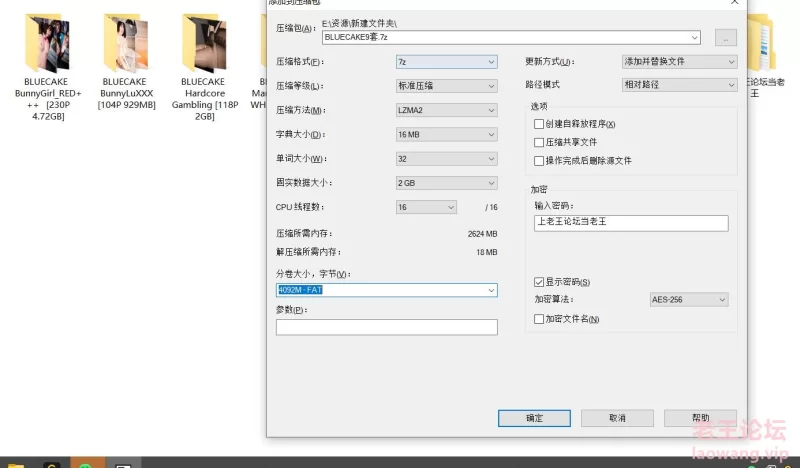The height and width of the screenshot is (468, 800).
Task: Expand the 分卷大小 combo box arrow
Action: coord(491,290)
